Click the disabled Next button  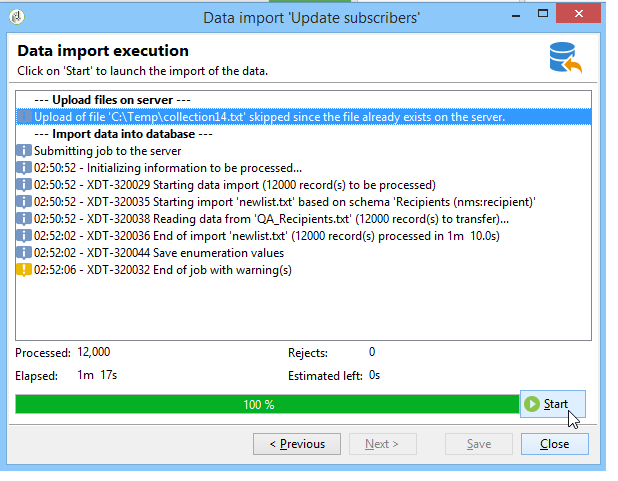[381, 444]
